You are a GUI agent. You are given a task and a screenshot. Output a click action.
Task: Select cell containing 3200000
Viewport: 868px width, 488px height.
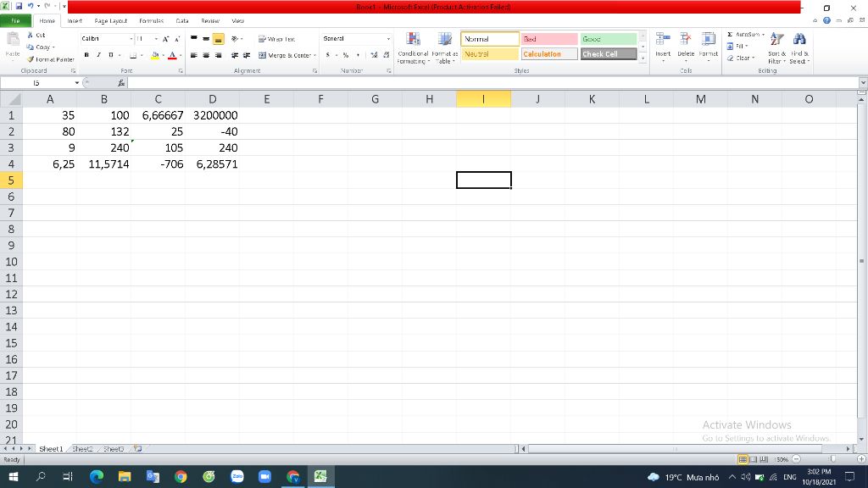[213, 115]
